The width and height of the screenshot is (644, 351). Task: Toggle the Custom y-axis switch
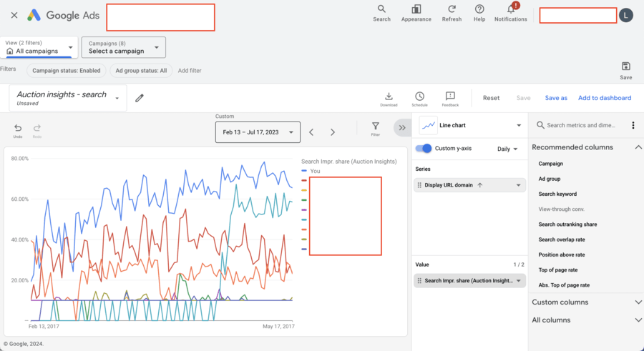point(424,149)
